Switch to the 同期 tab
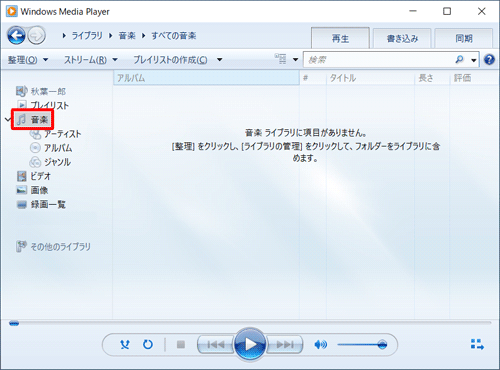500x370 pixels. coord(464,39)
